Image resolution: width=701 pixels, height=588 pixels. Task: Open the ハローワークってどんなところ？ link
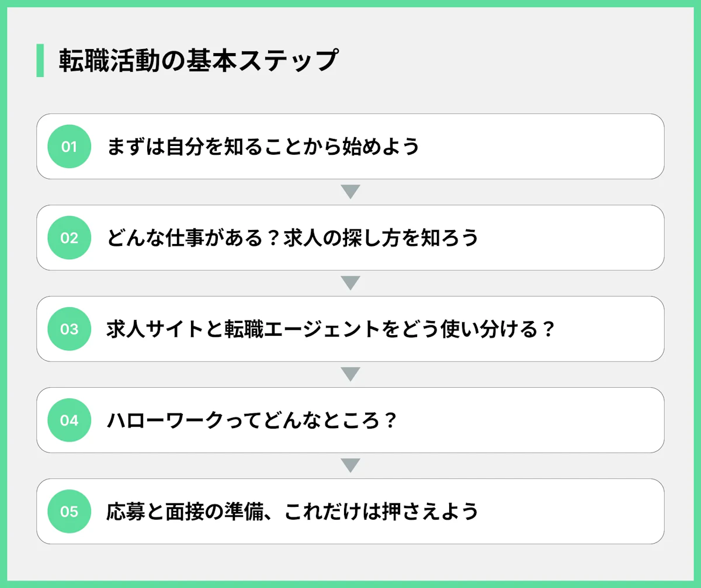pyautogui.click(x=252, y=420)
